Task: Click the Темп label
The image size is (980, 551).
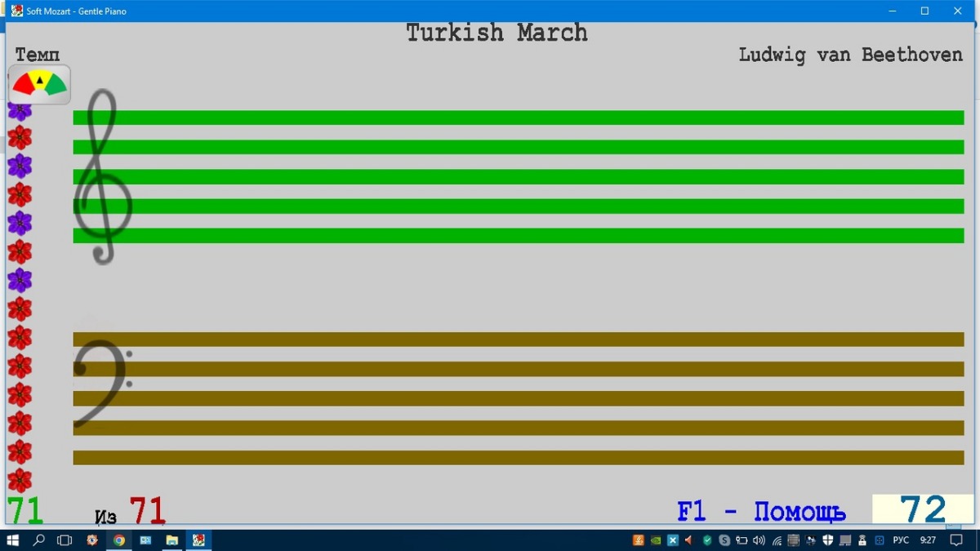Action: tap(38, 55)
